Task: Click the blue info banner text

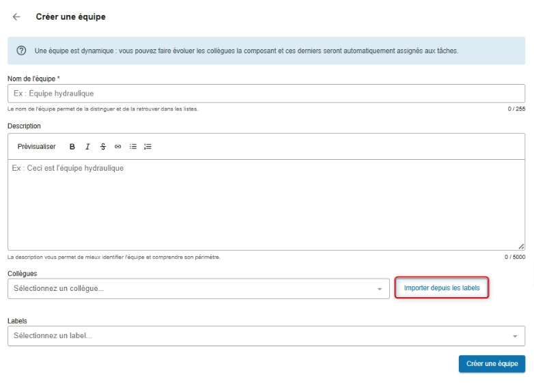Action: pos(246,51)
